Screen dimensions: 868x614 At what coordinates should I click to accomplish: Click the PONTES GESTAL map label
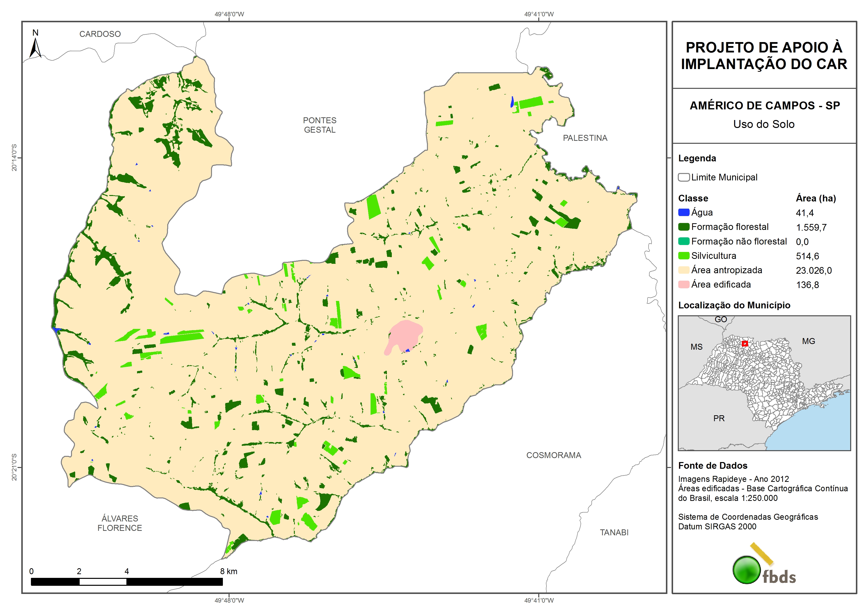tap(319, 125)
